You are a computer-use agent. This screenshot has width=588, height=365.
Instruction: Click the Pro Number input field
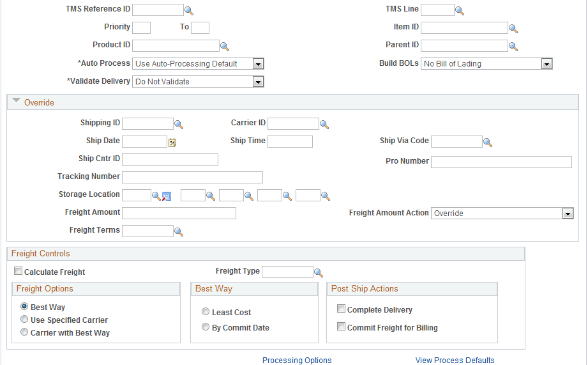pyautogui.click(x=501, y=162)
